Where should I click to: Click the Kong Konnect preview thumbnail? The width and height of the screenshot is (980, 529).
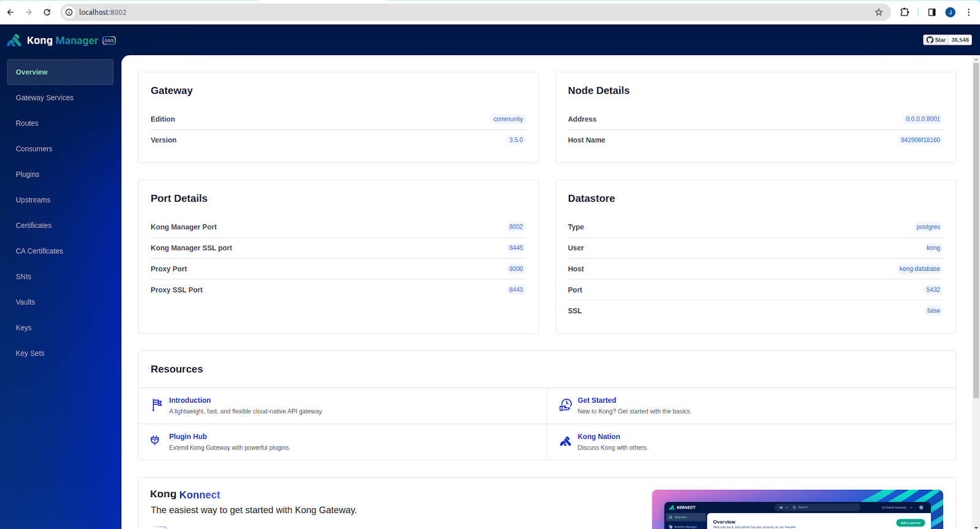coord(797,509)
